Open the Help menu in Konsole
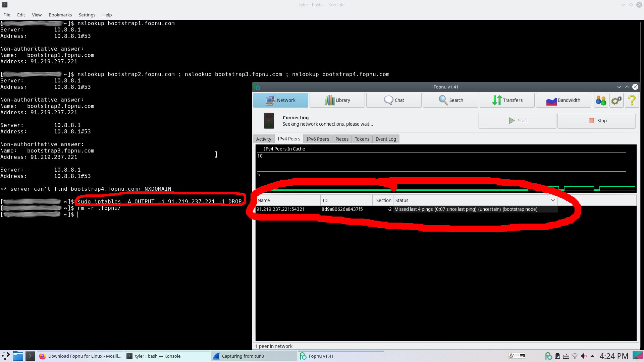Image resolution: width=644 pixels, height=362 pixels. [x=107, y=15]
